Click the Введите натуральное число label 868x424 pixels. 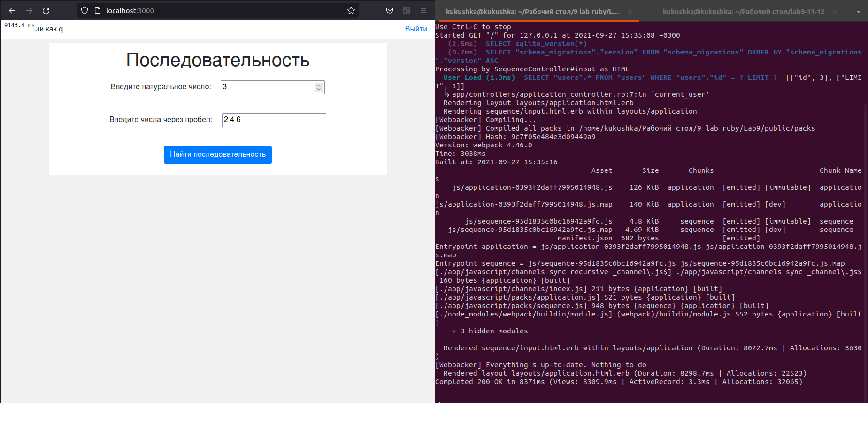(x=161, y=87)
